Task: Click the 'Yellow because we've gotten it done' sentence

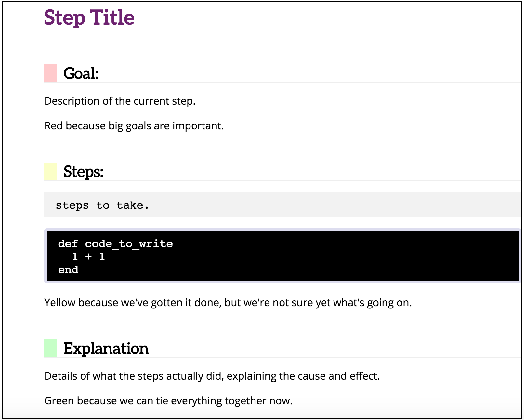Action: pos(228,303)
